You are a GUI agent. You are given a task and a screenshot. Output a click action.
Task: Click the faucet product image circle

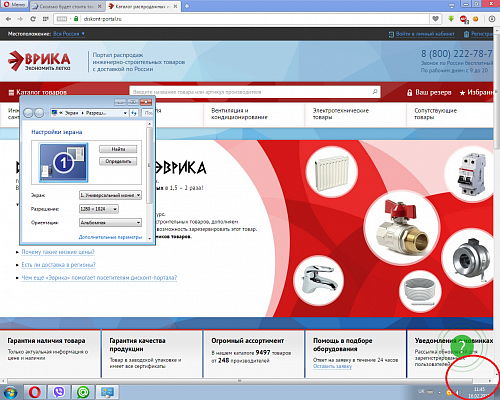tap(319, 281)
